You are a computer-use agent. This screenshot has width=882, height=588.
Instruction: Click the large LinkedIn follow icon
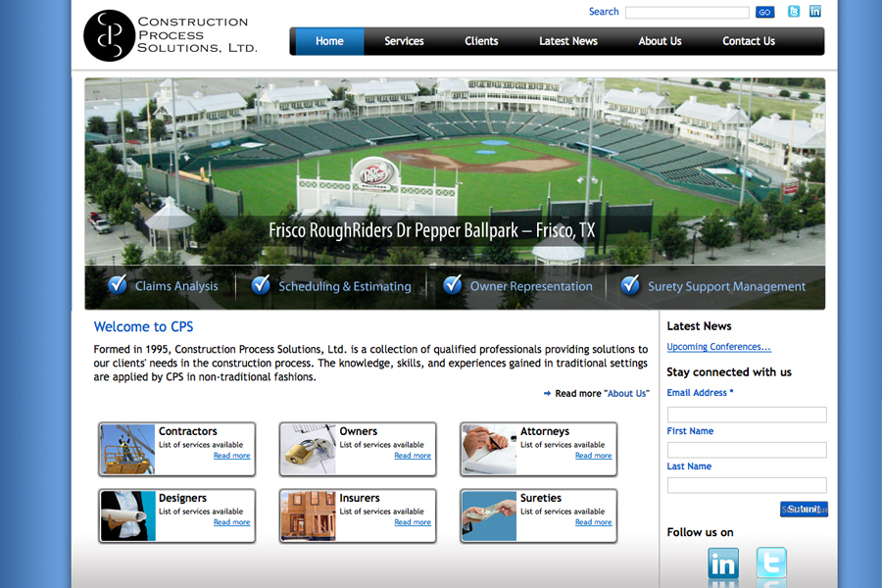(722, 566)
